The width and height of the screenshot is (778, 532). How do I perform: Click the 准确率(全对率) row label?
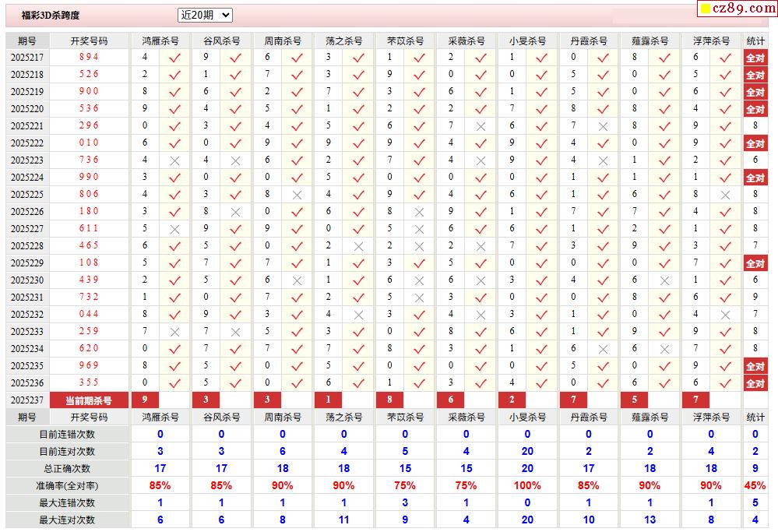[x=67, y=486]
